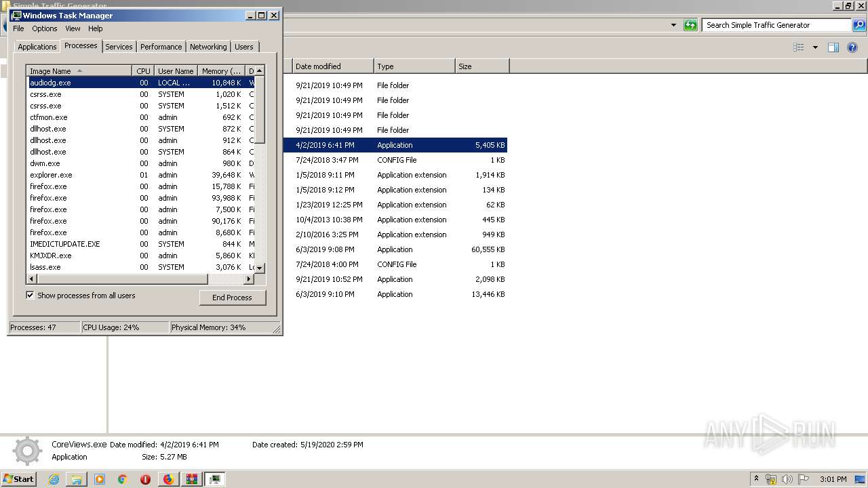Select the lsass.exe process
Screen dimensions: 868x488
pyautogui.click(x=141, y=267)
